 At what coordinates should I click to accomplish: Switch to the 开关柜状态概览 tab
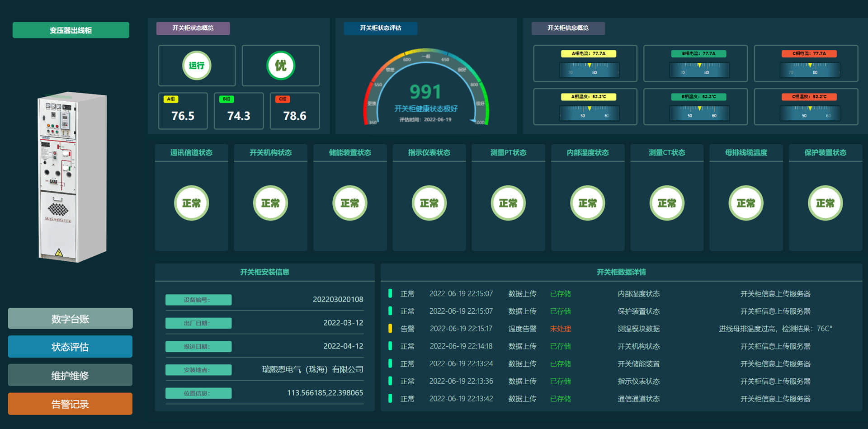pos(193,28)
